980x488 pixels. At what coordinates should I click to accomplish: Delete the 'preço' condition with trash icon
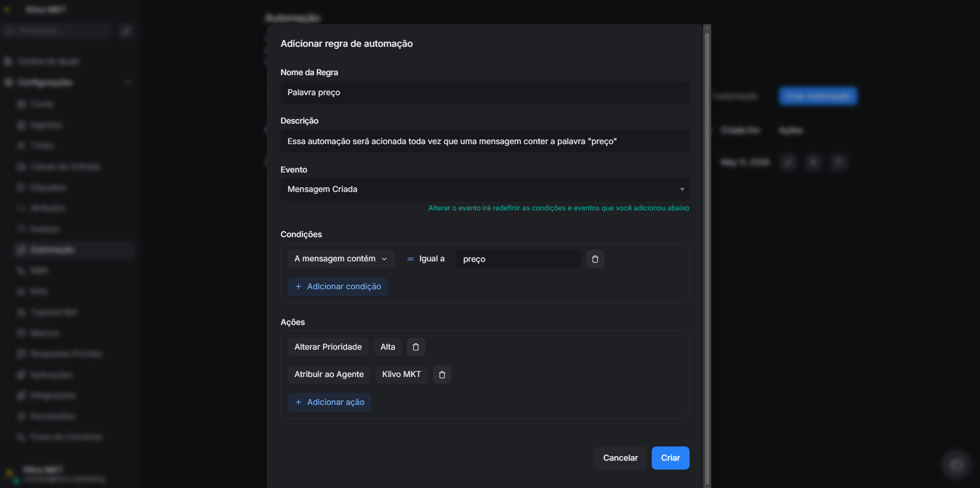coord(595,259)
